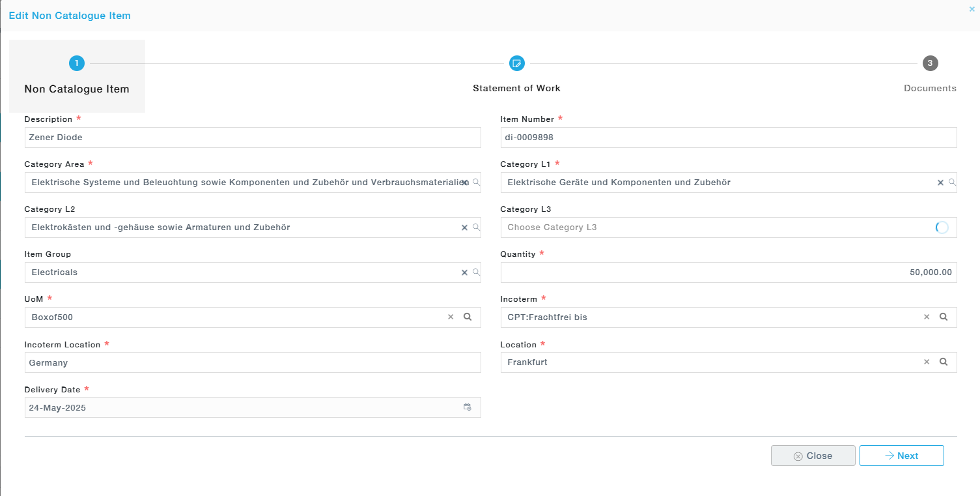Clear the Frankfurt location value
This screenshot has height=496, width=980.
click(927, 362)
